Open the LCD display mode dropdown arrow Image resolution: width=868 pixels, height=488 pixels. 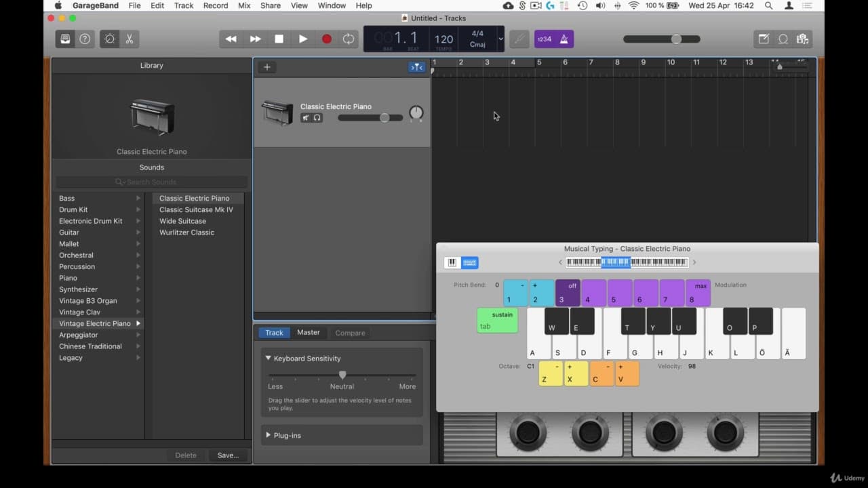pyautogui.click(x=501, y=39)
